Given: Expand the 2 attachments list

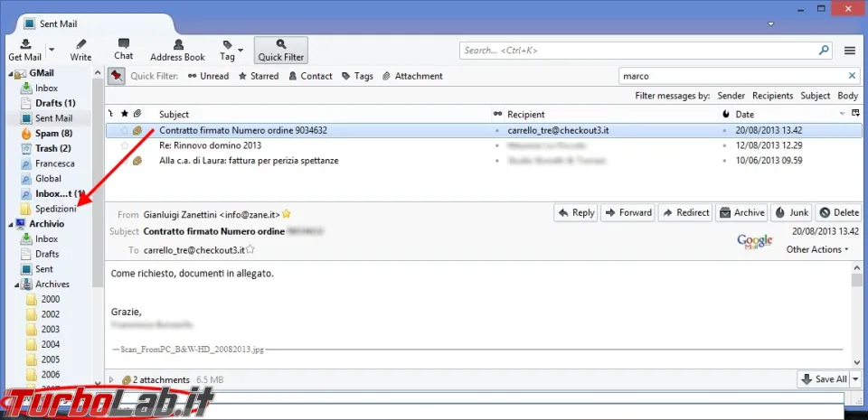Looking at the screenshot, I should pos(111,379).
